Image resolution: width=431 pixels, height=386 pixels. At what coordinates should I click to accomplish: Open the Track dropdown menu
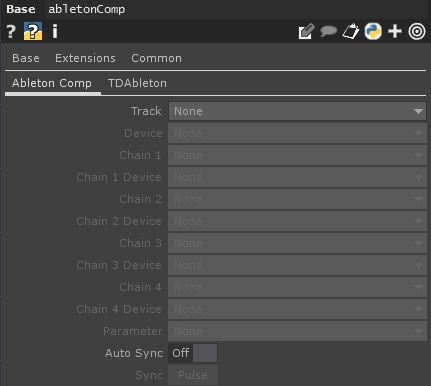pyautogui.click(x=297, y=111)
